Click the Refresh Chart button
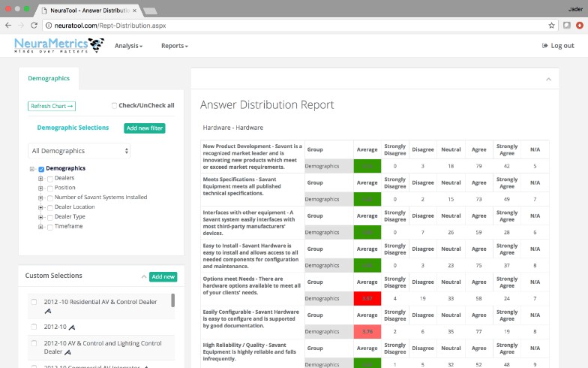588x368 pixels. 52,107
